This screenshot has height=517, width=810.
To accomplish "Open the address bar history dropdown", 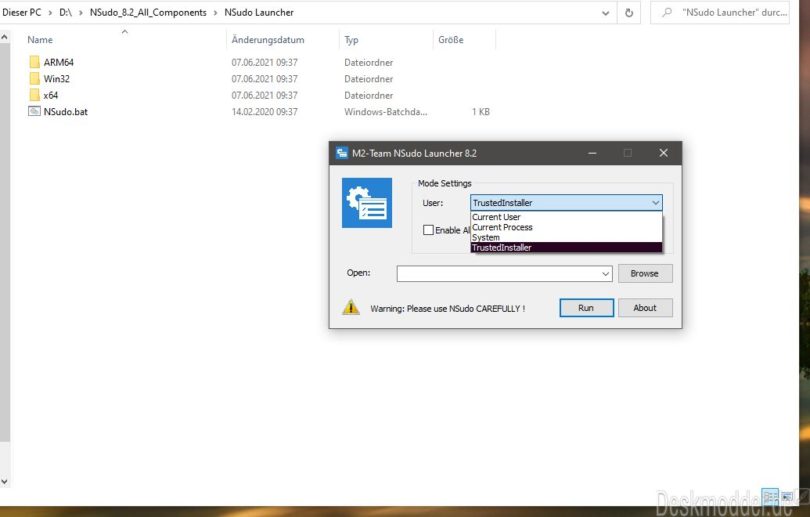I will [606, 13].
